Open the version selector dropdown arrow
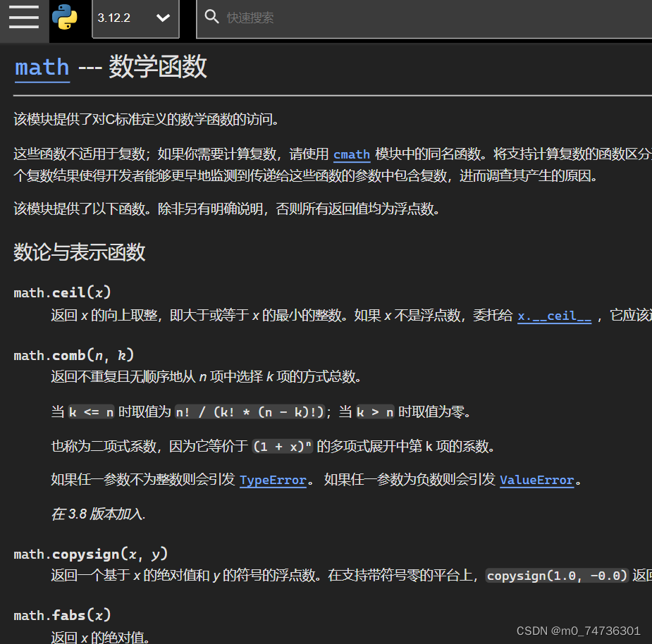The height and width of the screenshot is (644, 652). coord(164,18)
